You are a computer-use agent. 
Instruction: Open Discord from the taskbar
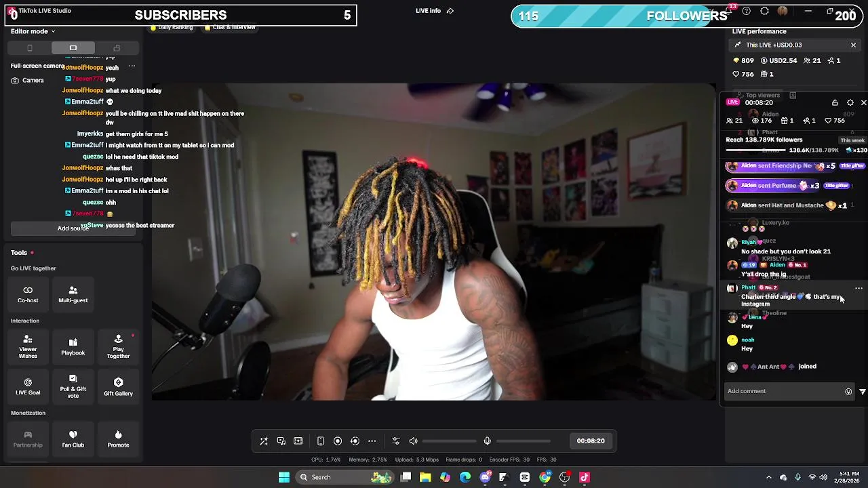tap(485, 477)
